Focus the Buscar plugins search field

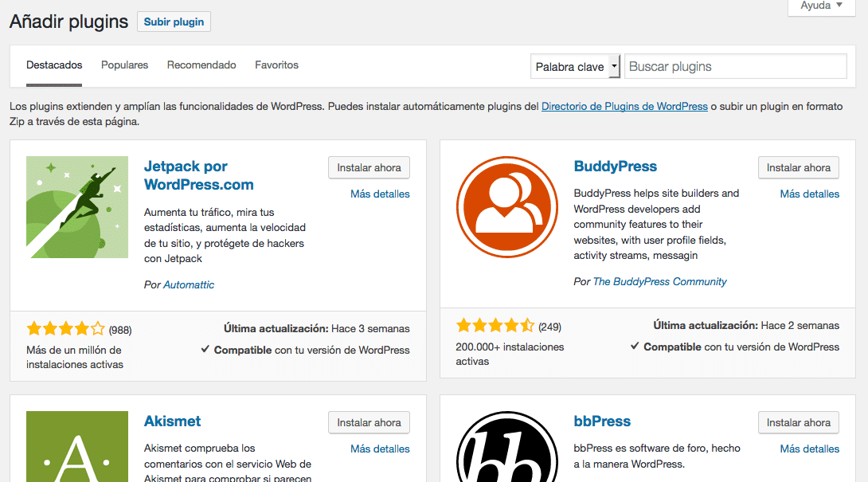point(735,67)
